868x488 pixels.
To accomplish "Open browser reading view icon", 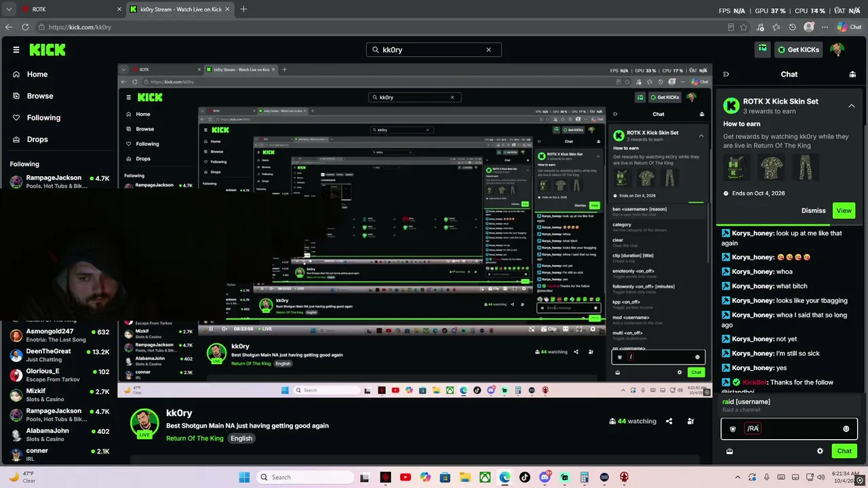I will click(730, 27).
